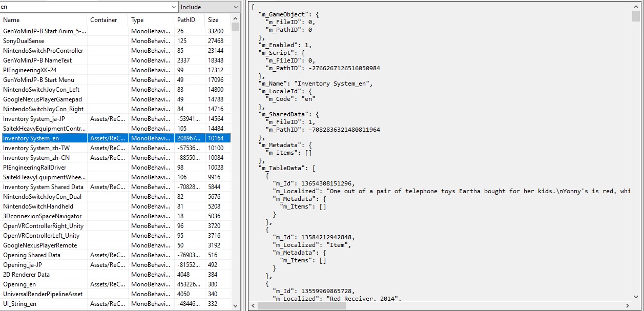Sort assets by the Type column header

click(151, 20)
